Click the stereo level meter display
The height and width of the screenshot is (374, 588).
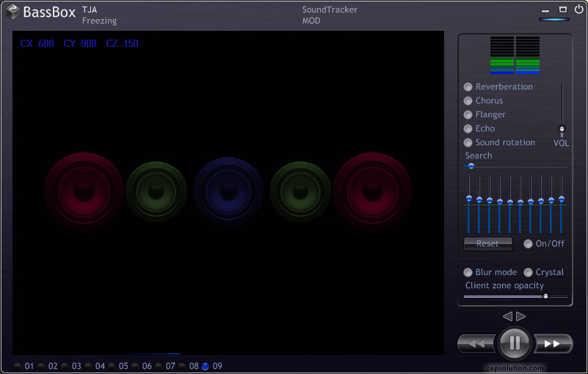515,55
